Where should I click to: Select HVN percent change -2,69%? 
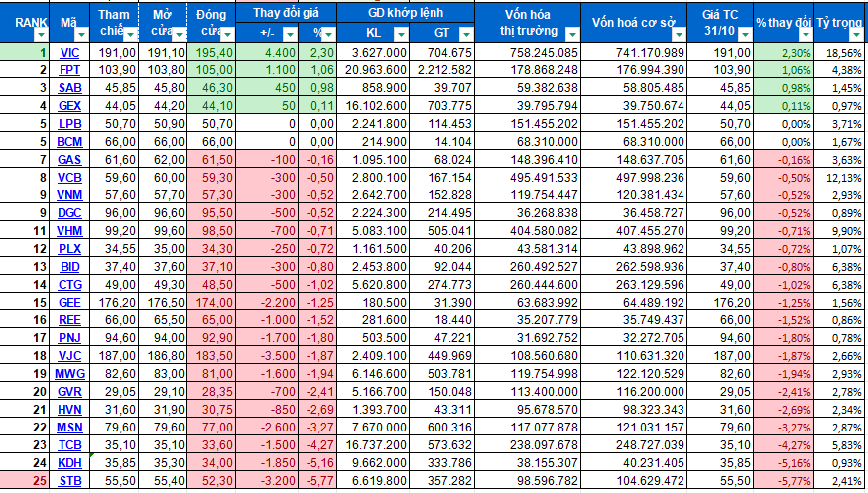(x=784, y=410)
